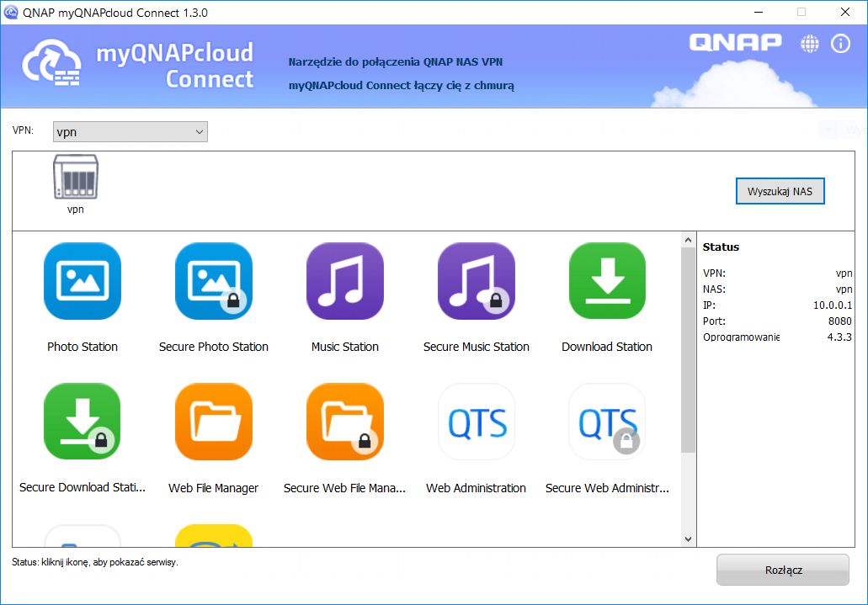Image resolution: width=868 pixels, height=605 pixels.
Task: Click the myQNAPcloud Connect cloud logo
Action: [51, 62]
